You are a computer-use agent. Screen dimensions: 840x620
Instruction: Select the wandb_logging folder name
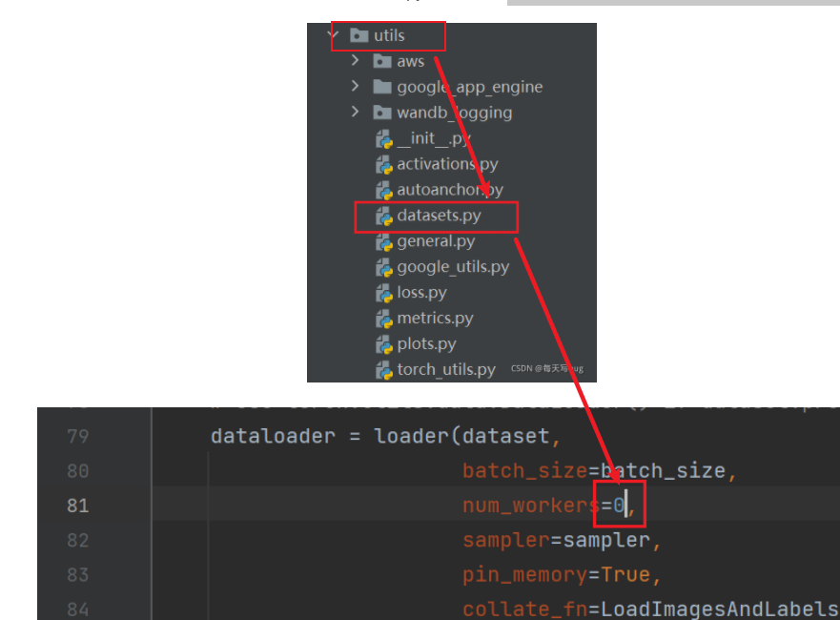(x=454, y=113)
